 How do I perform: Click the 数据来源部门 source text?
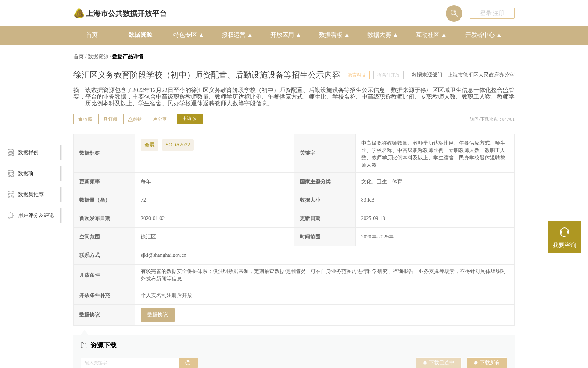point(463,75)
